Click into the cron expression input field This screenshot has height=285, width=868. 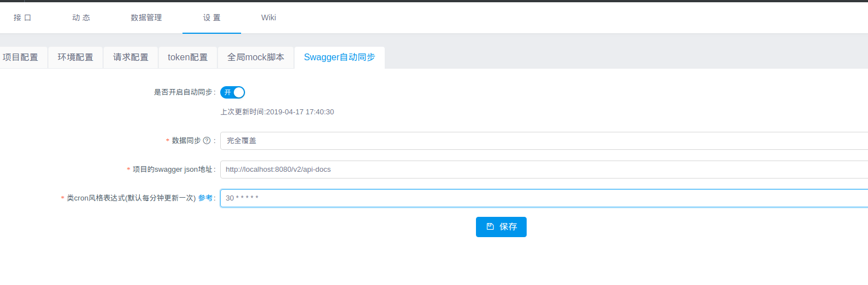coord(544,198)
